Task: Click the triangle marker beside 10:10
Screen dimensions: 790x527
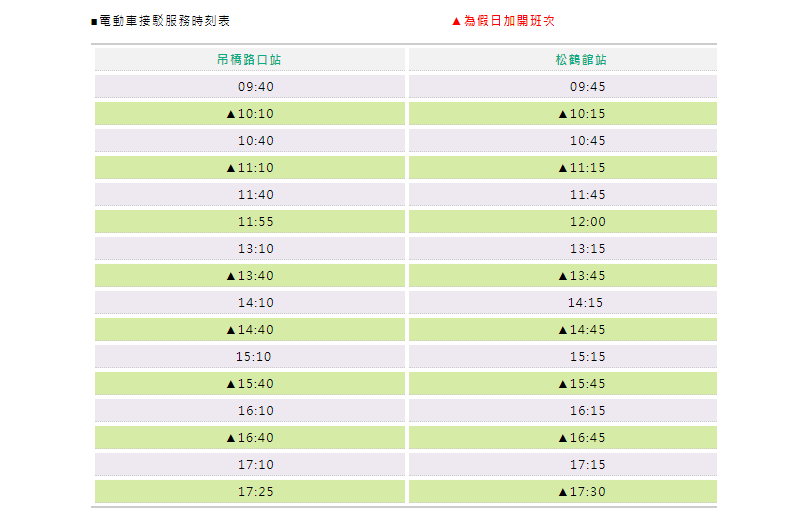Action: tap(231, 114)
